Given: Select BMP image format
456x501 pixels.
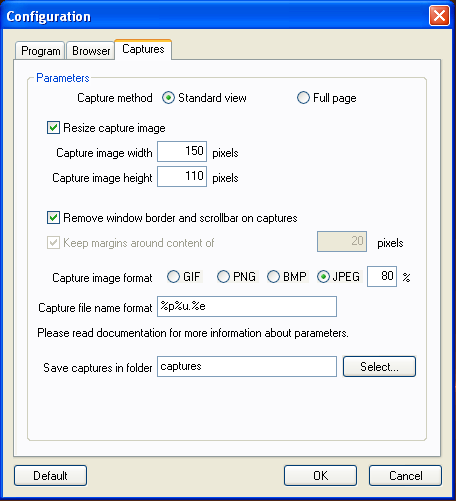Looking at the screenshot, I should coord(273,277).
